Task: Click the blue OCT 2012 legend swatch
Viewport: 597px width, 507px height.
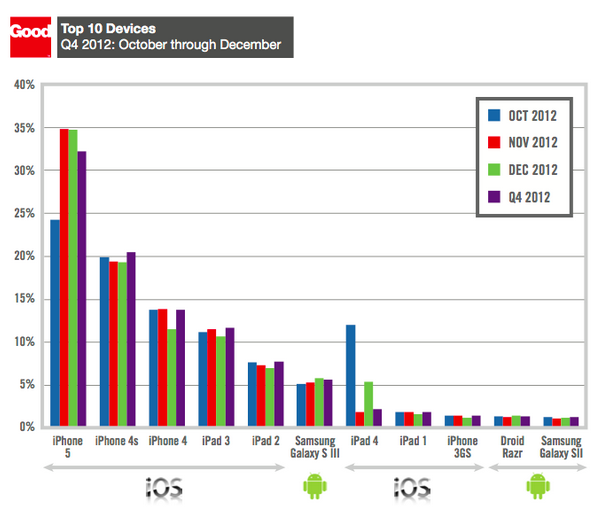Action: point(494,115)
